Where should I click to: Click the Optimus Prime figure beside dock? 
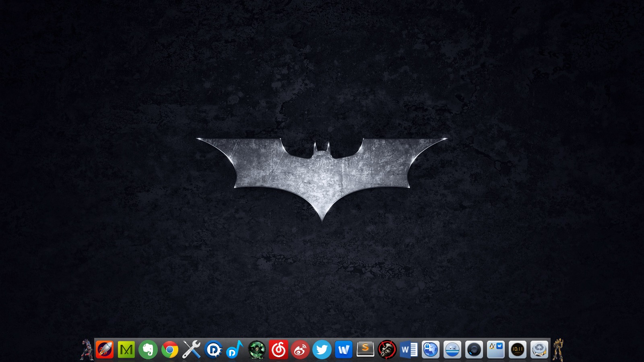[x=87, y=350]
